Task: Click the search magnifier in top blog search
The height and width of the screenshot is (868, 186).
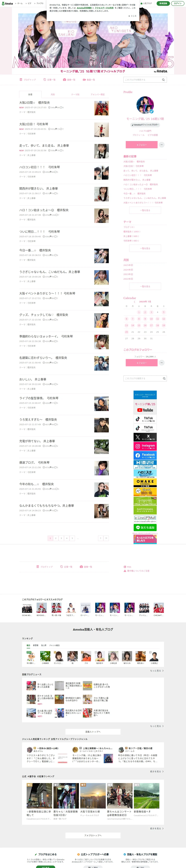Action: coord(163,80)
